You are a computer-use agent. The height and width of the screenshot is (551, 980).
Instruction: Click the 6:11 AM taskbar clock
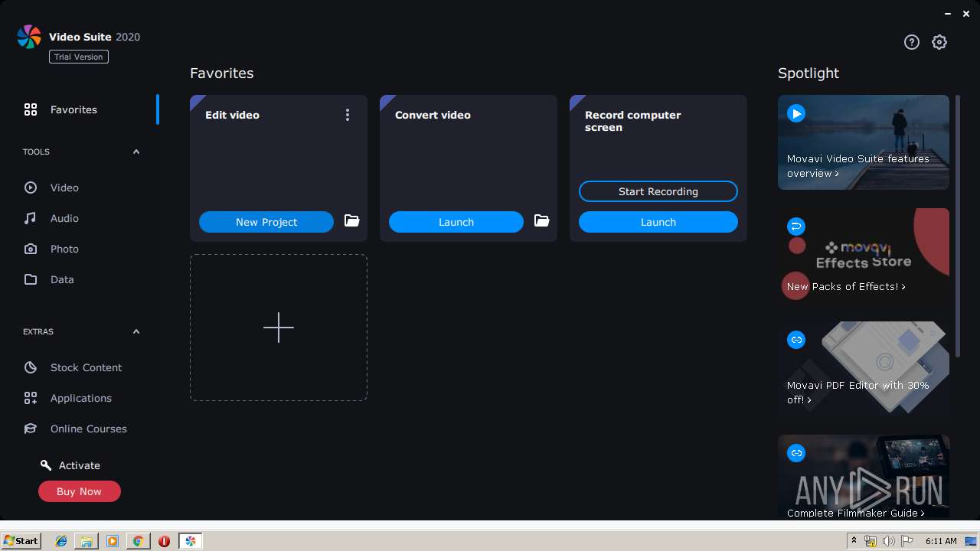pos(941,541)
